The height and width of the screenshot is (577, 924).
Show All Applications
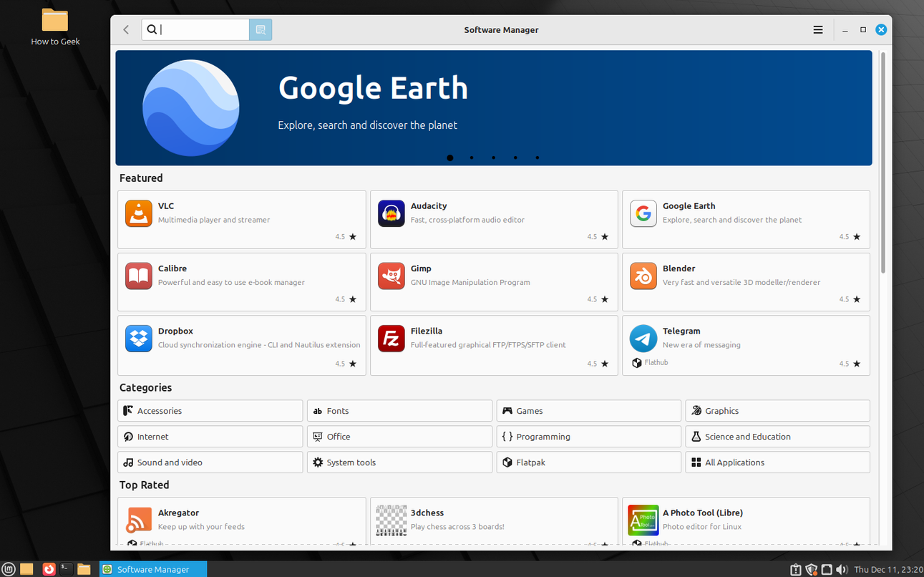tap(778, 462)
